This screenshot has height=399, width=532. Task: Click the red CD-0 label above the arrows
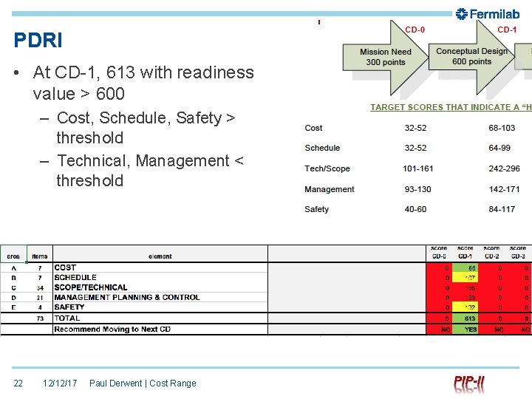pos(415,30)
